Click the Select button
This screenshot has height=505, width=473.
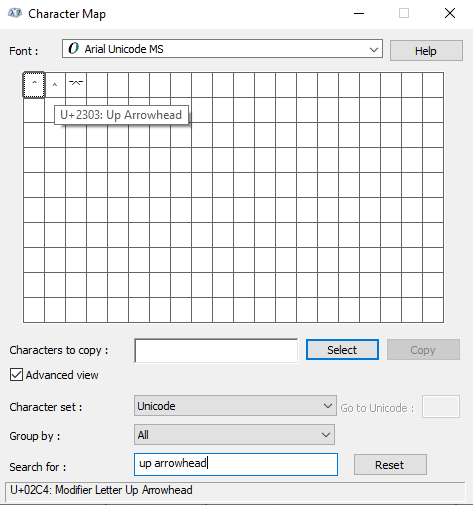pos(342,350)
